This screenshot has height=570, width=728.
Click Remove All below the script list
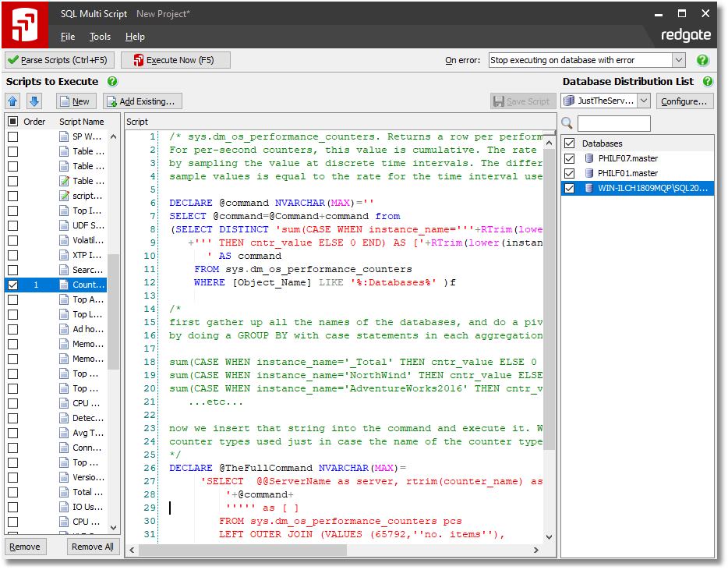point(92,547)
